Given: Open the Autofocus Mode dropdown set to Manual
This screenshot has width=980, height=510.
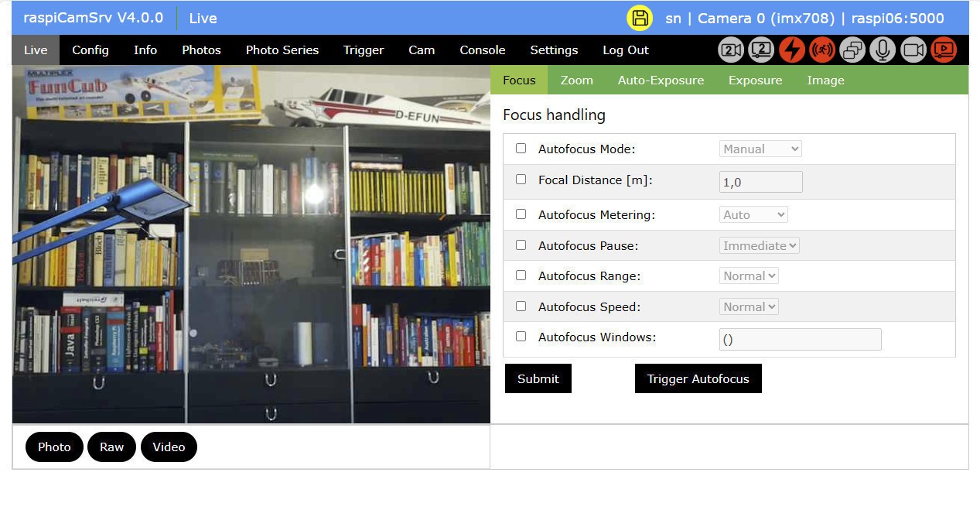Looking at the screenshot, I should [x=760, y=149].
